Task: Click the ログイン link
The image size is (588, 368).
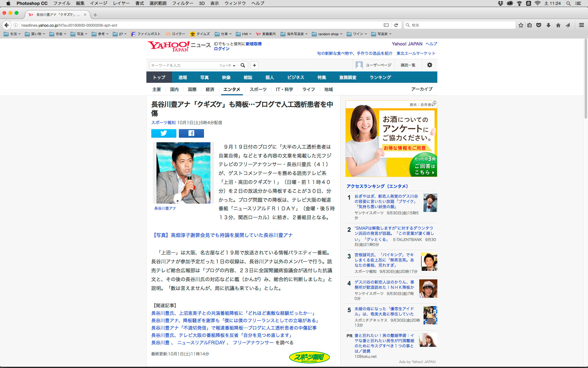Action: coord(221,49)
